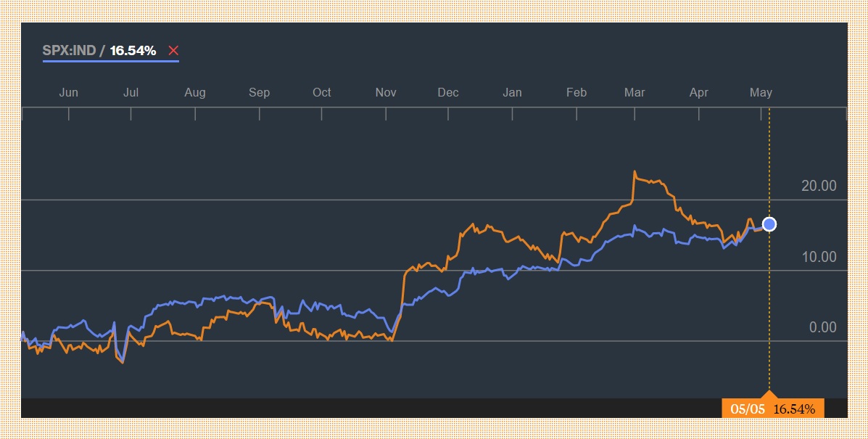Select the Nov month label
Viewport: 868px width, 439px height.
pyautogui.click(x=385, y=92)
